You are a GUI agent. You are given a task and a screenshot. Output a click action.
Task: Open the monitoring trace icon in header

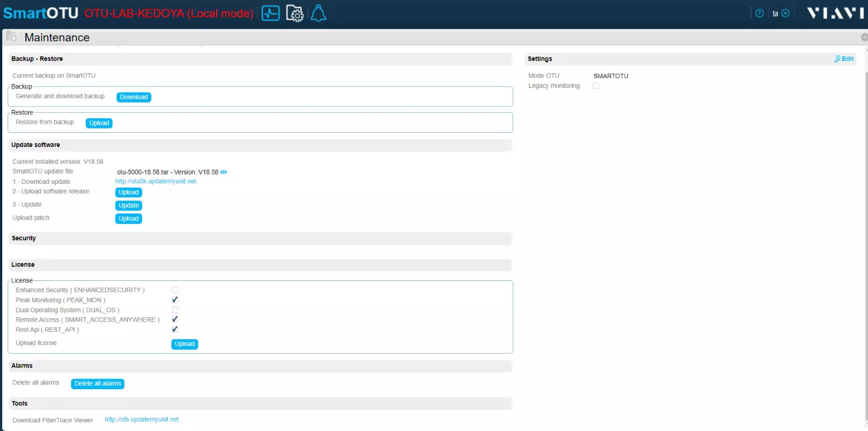pyautogui.click(x=271, y=13)
